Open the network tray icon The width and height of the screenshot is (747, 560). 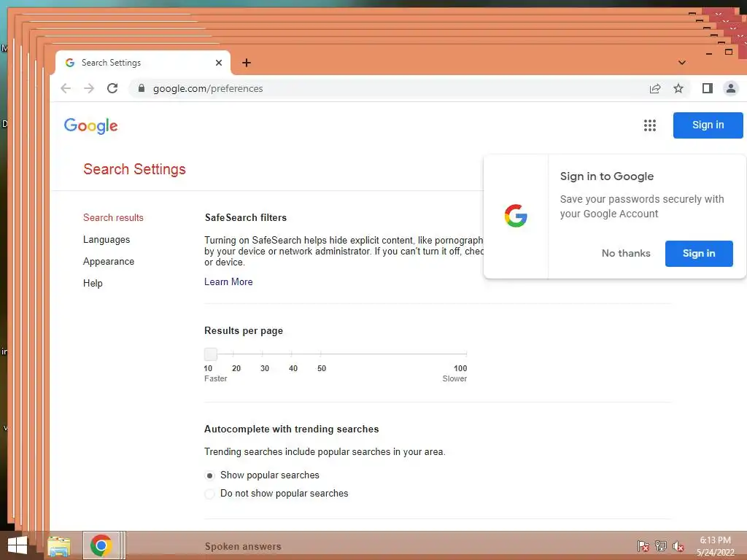pos(661,546)
